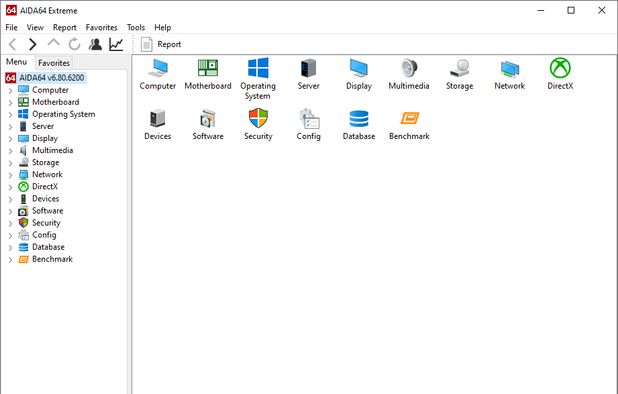
Task: Click the Refresh toolbar icon
Action: [x=74, y=44]
